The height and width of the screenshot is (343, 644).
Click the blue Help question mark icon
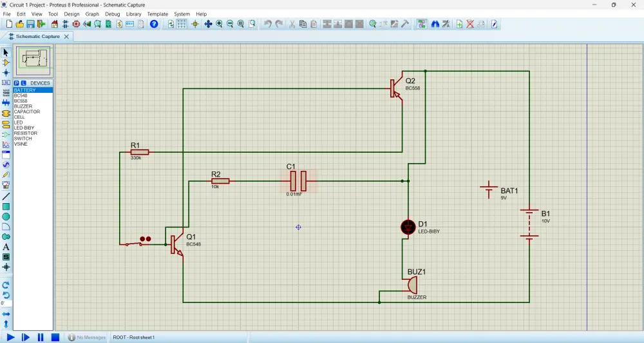[x=154, y=24]
